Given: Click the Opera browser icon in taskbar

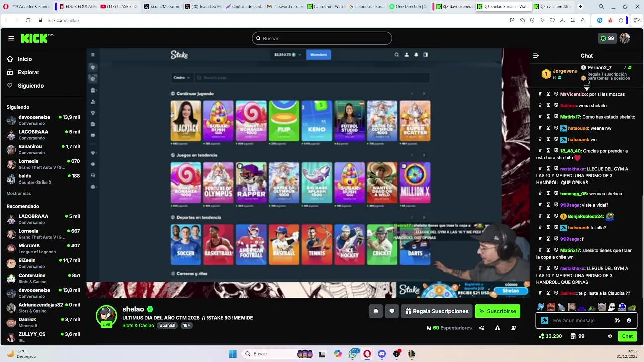Looking at the screenshot, I should pyautogui.click(x=367, y=354).
